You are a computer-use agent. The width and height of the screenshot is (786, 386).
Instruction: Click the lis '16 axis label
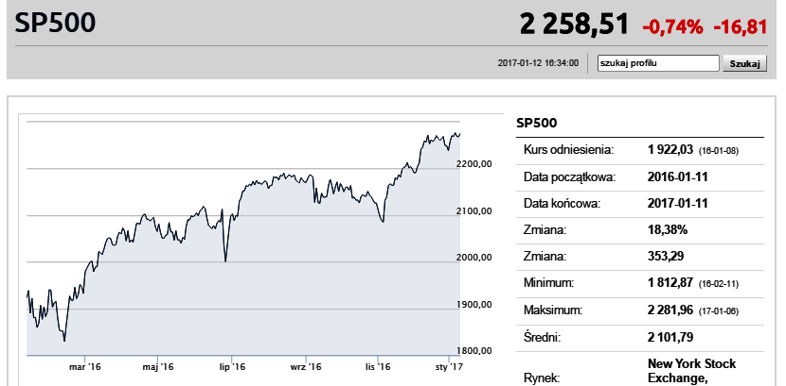[377, 367]
